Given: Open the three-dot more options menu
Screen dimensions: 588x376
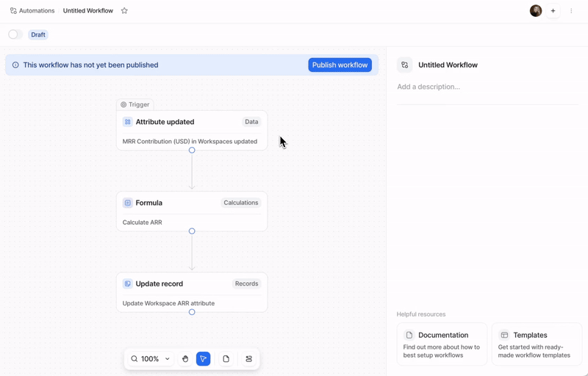Looking at the screenshot, I should (571, 11).
